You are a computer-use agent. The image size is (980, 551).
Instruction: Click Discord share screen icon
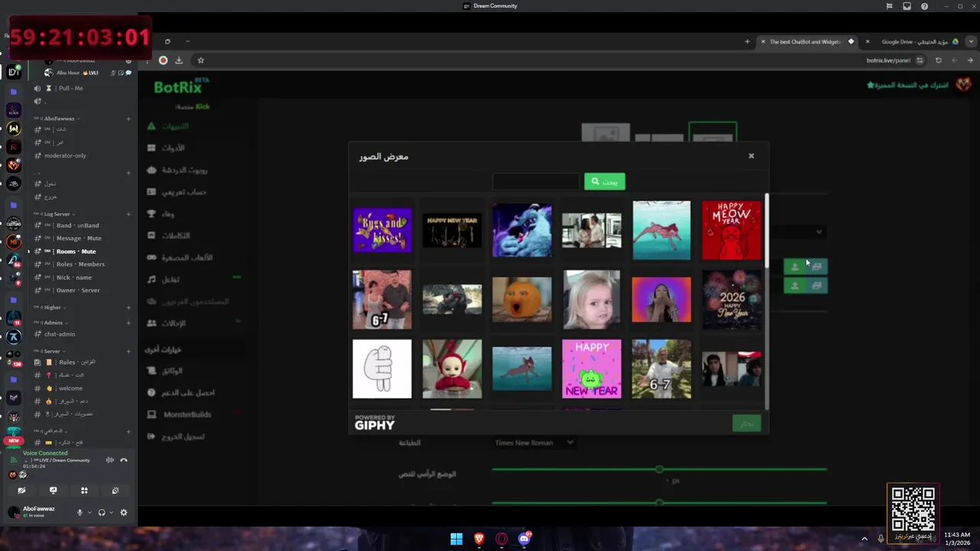[53, 491]
